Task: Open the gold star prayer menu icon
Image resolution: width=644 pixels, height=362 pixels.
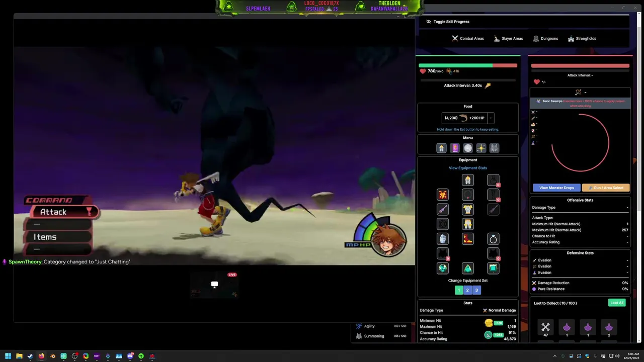Action: pos(481,148)
